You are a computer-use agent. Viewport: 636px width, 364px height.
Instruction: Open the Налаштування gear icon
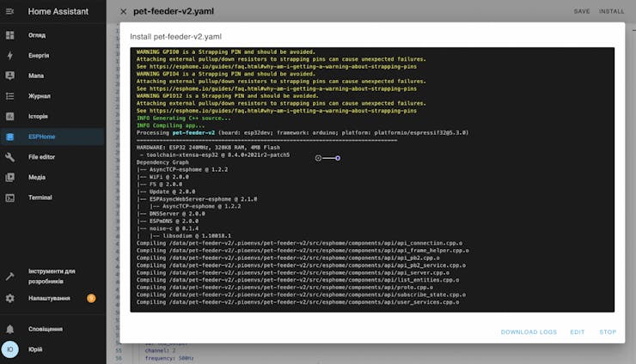point(9,299)
